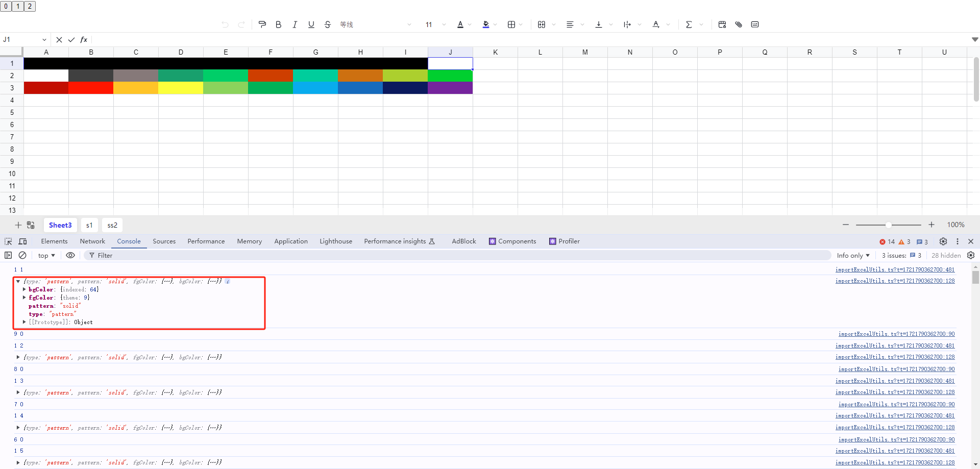Screen dimensions: 980x469
Task: Click the borders icon
Action: (x=511, y=24)
